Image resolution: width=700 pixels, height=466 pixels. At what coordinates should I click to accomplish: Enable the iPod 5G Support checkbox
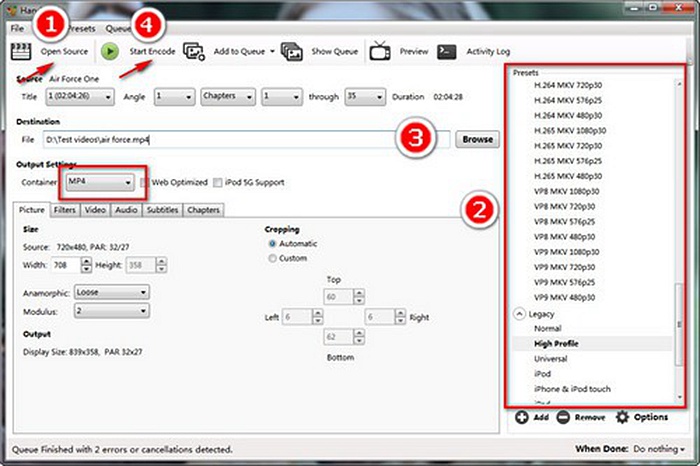click(217, 182)
